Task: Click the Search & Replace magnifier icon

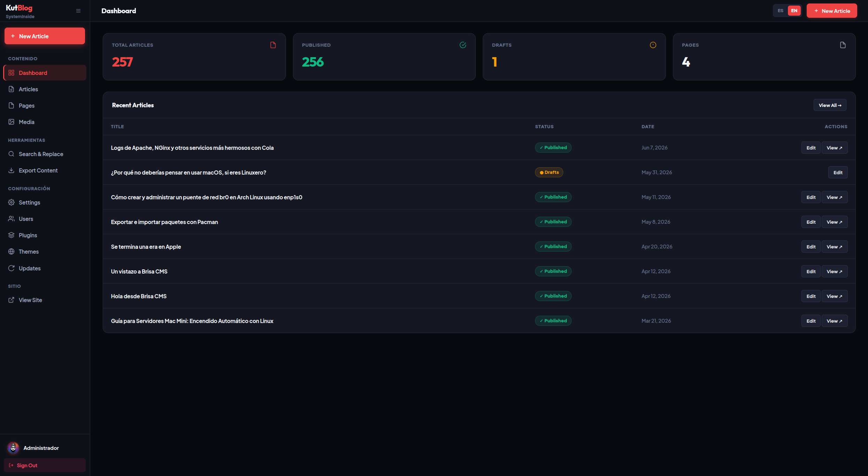Action: tap(11, 154)
